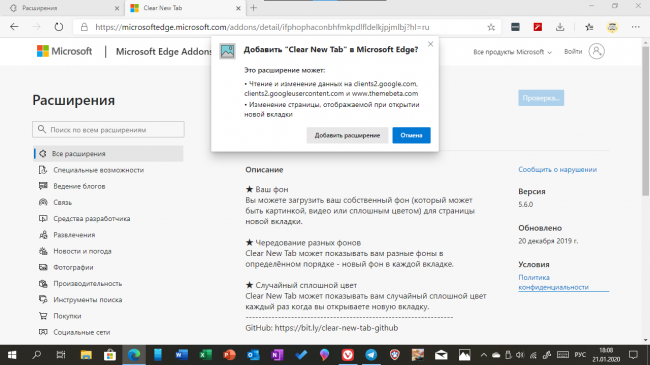Viewport: 650px width, 365px height.
Task: Open browser Settings and more menu
Action: 635,27
